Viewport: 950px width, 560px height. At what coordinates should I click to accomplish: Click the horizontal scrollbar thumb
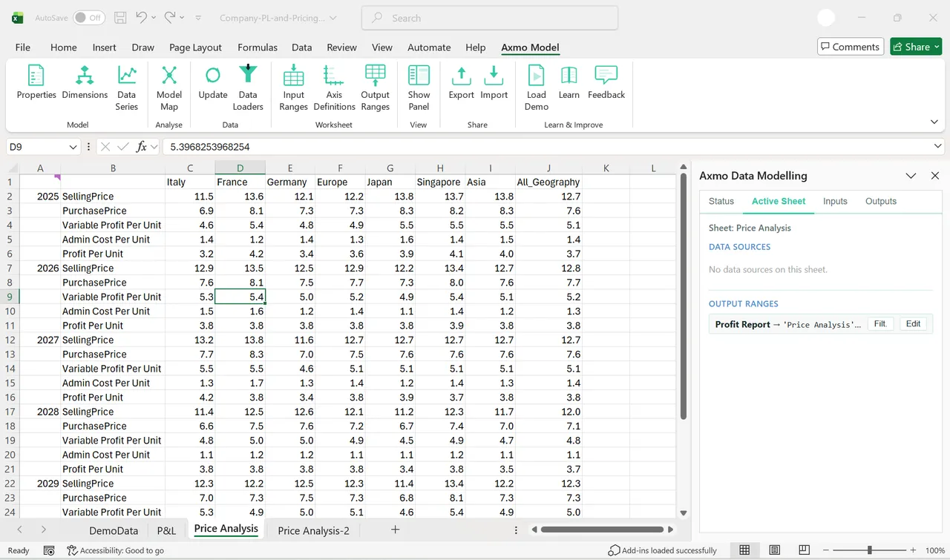tap(602, 530)
